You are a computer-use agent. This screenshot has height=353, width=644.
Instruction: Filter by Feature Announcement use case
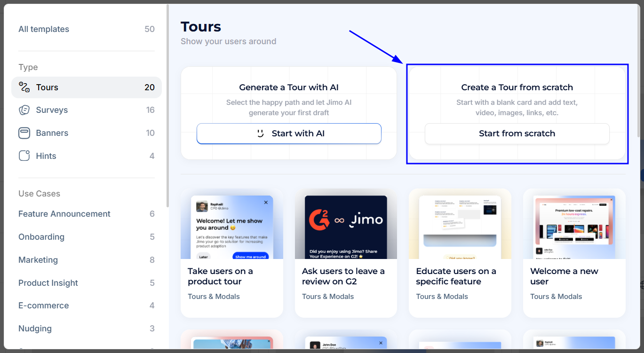tap(64, 214)
